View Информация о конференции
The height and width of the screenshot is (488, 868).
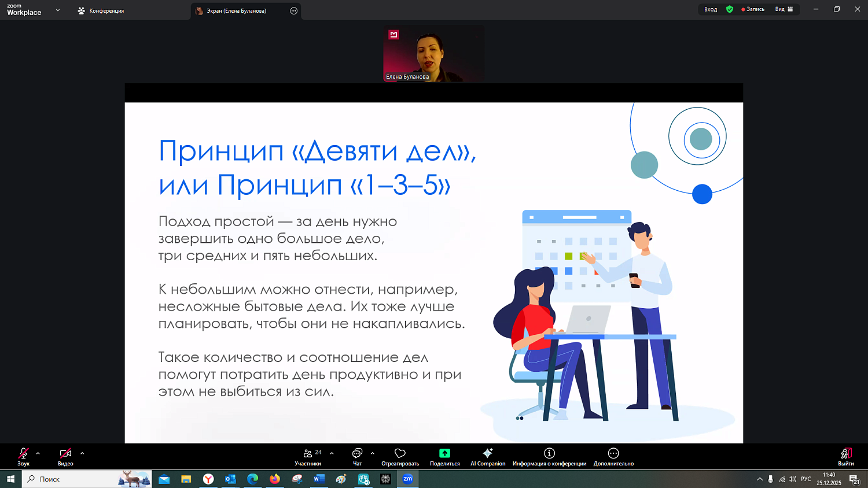pyautogui.click(x=549, y=457)
